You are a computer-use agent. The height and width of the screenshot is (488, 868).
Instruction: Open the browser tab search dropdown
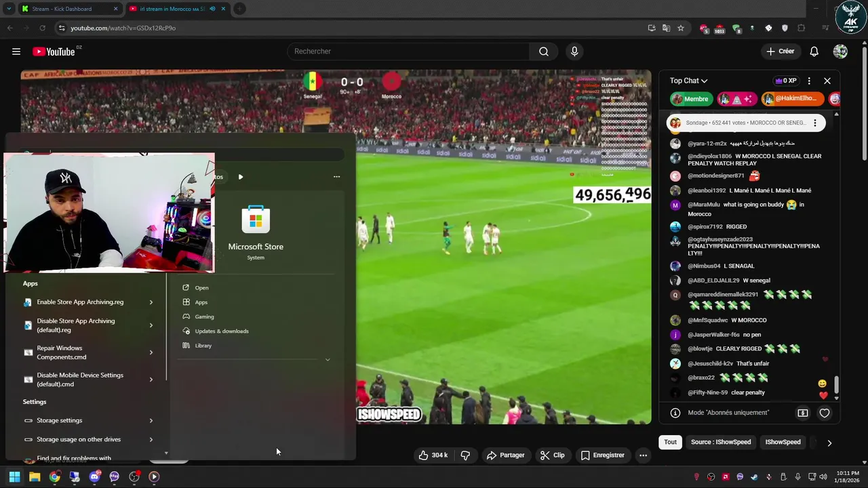[8, 9]
